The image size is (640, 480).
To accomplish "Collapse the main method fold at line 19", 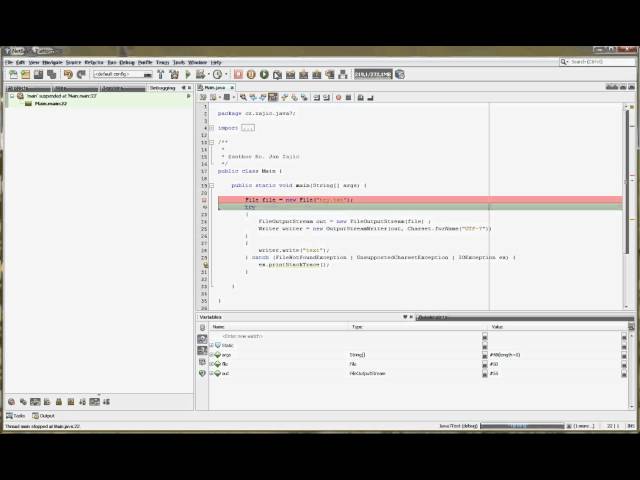I will [x=211, y=186].
